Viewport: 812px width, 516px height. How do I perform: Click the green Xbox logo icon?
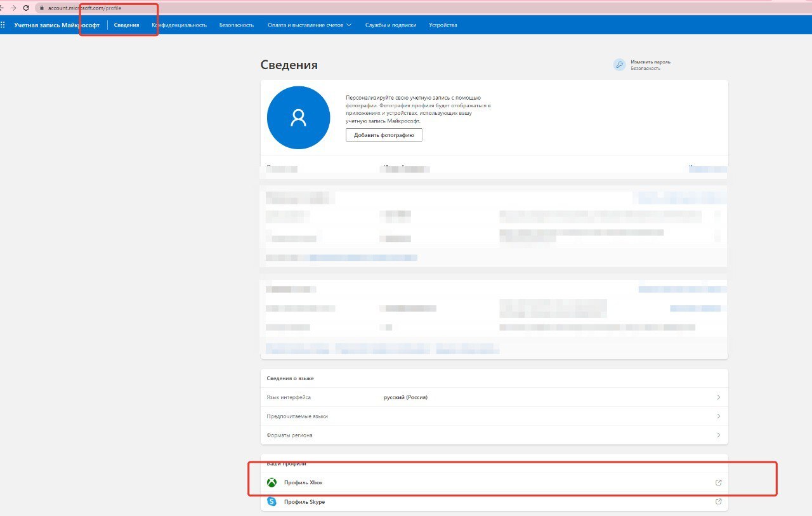[272, 482]
